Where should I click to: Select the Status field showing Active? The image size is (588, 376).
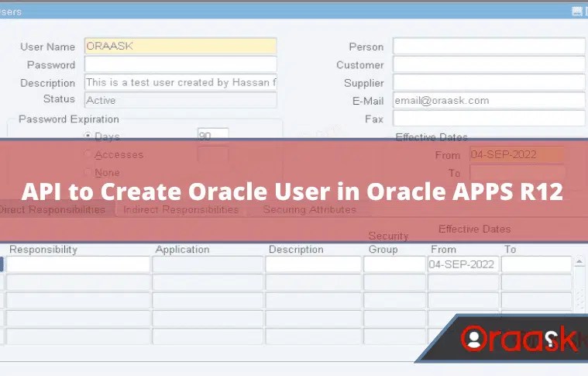(x=181, y=100)
